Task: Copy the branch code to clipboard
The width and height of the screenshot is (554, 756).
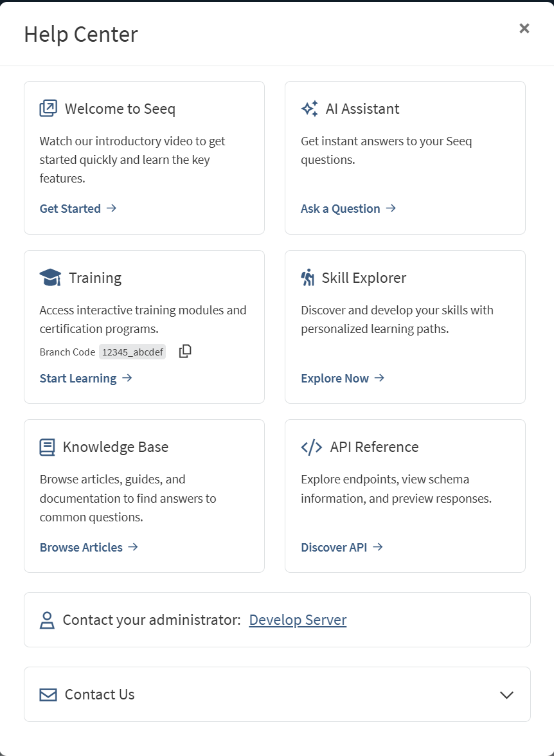Action: click(185, 351)
